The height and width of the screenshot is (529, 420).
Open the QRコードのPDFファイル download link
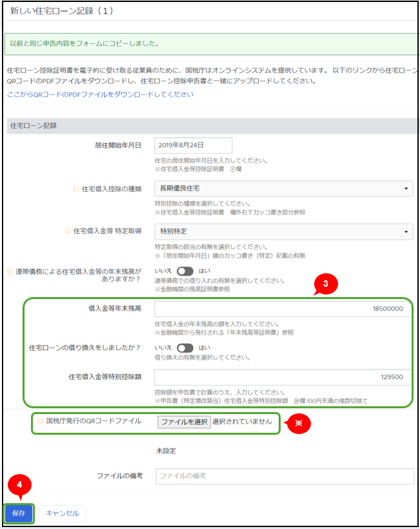coord(100,94)
